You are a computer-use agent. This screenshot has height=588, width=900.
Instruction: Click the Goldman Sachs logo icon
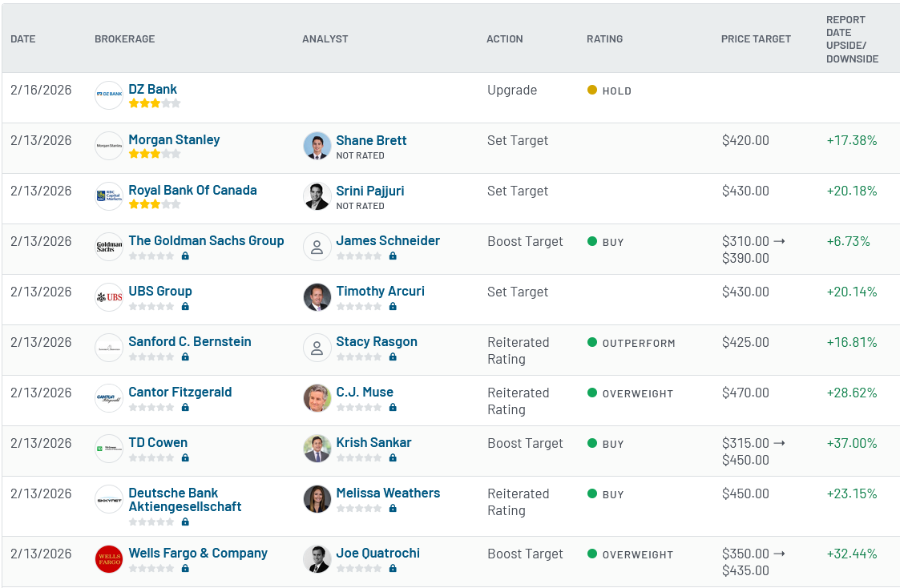pos(109,247)
